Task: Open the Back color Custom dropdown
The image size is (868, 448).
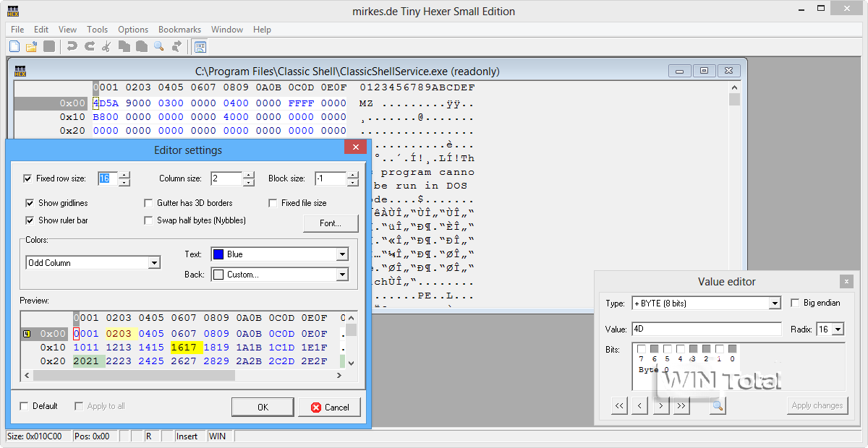Action: pos(342,275)
